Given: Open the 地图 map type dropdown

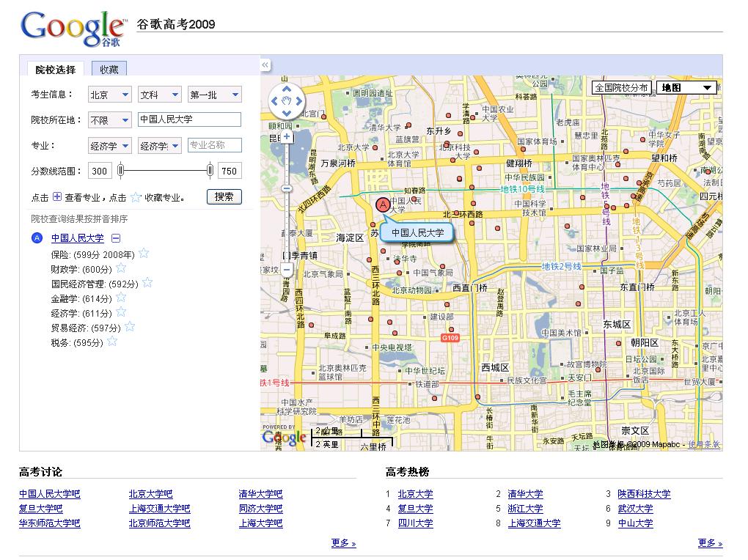Looking at the screenshot, I should tap(686, 88).
